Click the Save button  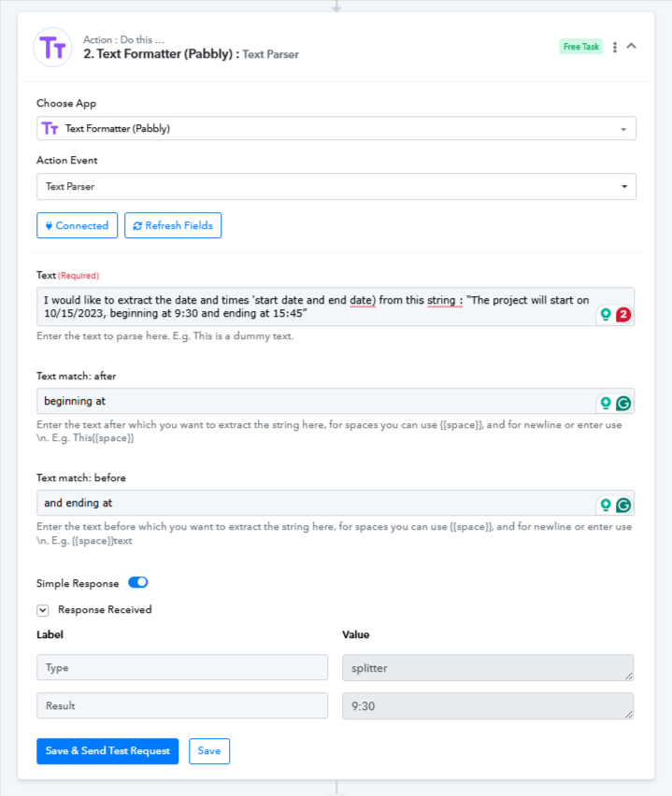[x=209, y=751]
